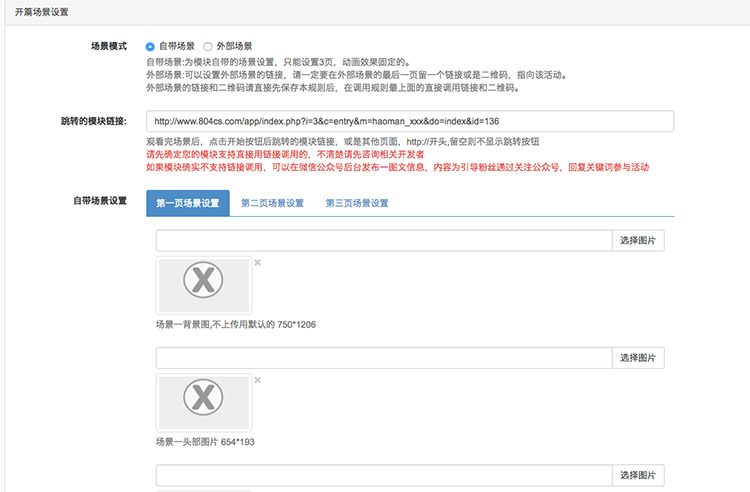Remove the 场景一背景图 image with x icon
Screen dimensions: 750x492
coord(257,262)
